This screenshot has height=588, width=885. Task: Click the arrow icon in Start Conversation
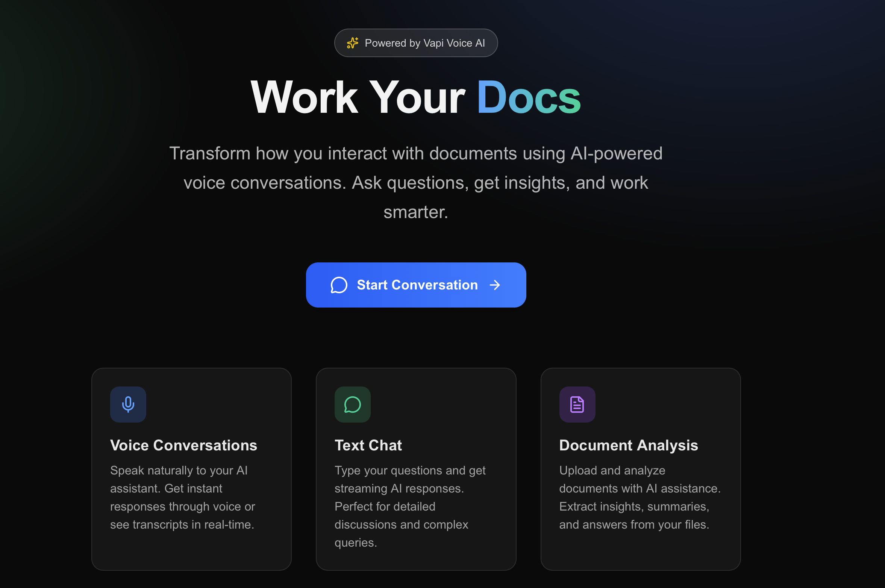[495, 285]
